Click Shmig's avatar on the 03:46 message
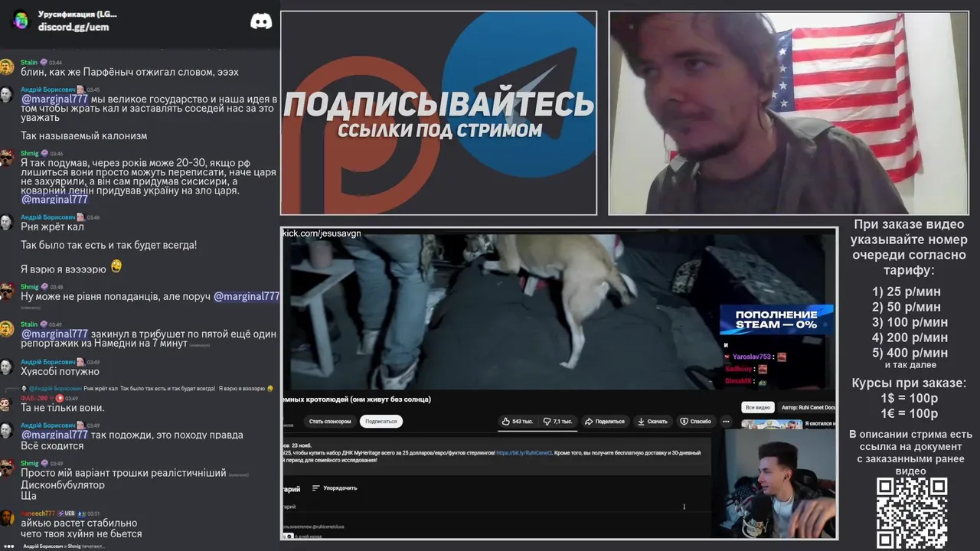The image size is (980, 551). 7,158
